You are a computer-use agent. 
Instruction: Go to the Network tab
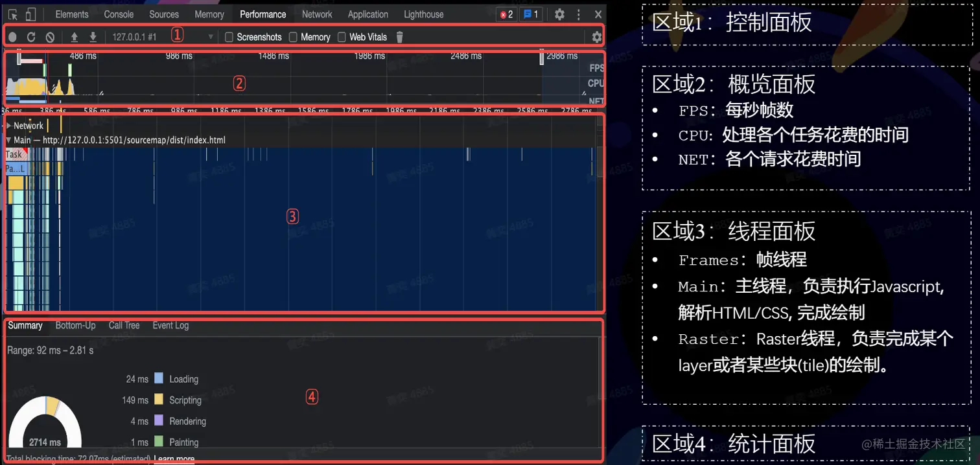pyautogui.click(x=317, y=14)
